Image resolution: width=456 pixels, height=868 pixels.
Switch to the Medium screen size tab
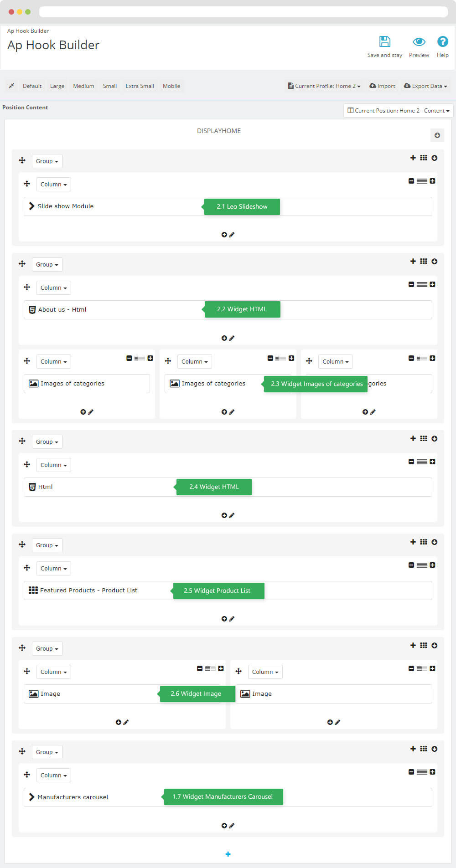point(83,86)
